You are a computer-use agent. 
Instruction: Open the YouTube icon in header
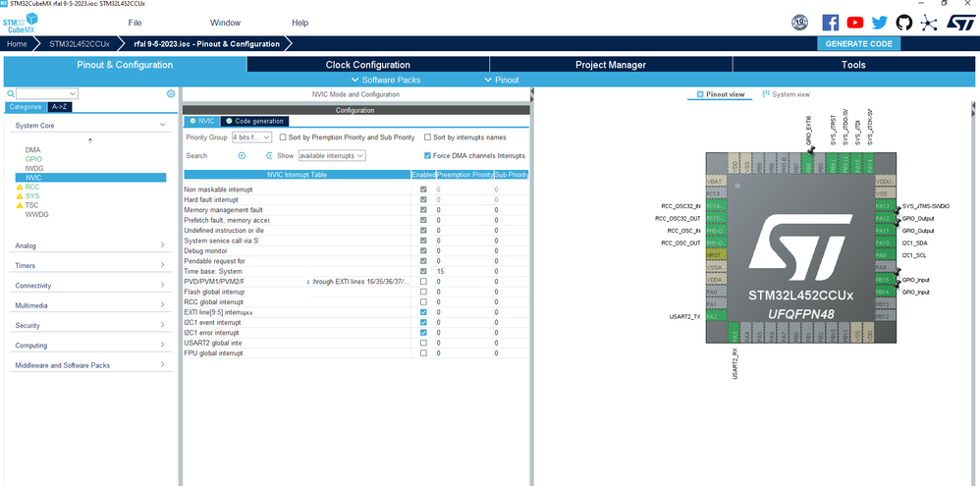855,23
